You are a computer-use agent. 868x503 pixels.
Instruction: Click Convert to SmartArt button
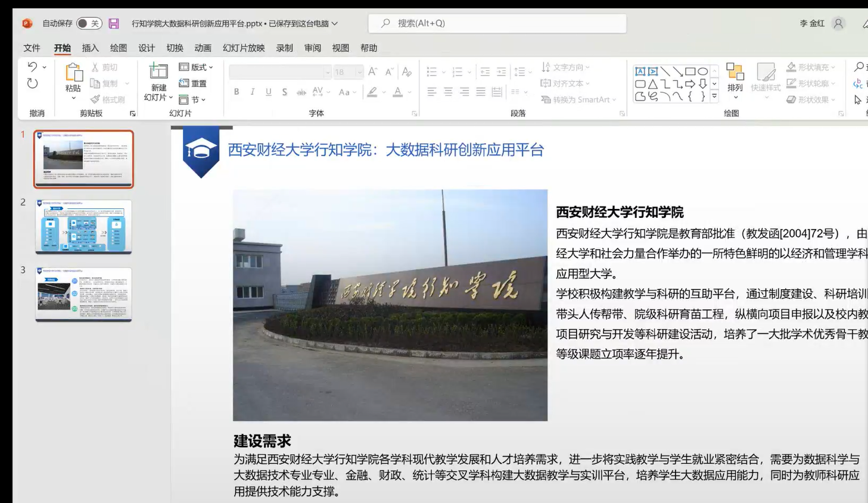[578, 99]
